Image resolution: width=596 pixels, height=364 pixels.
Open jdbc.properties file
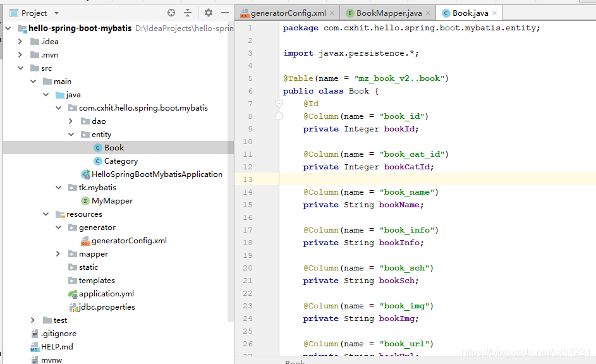pyautogui.click(x=106, y=307)
